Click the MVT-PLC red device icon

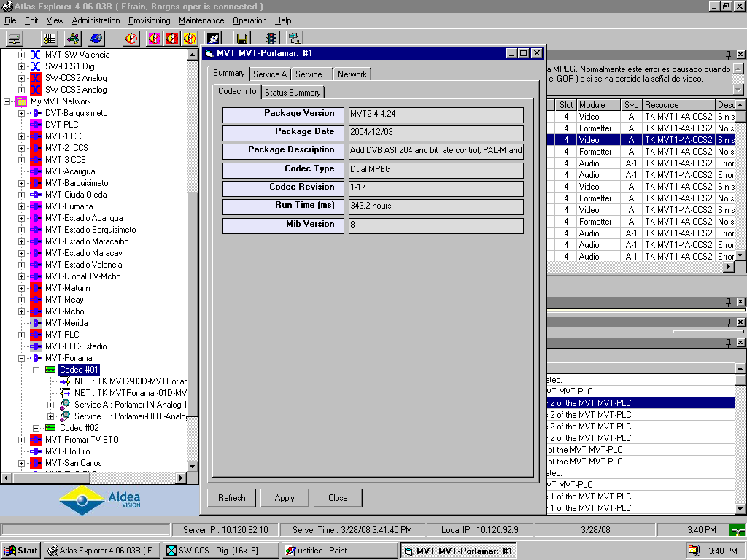[x=36, y=335]
